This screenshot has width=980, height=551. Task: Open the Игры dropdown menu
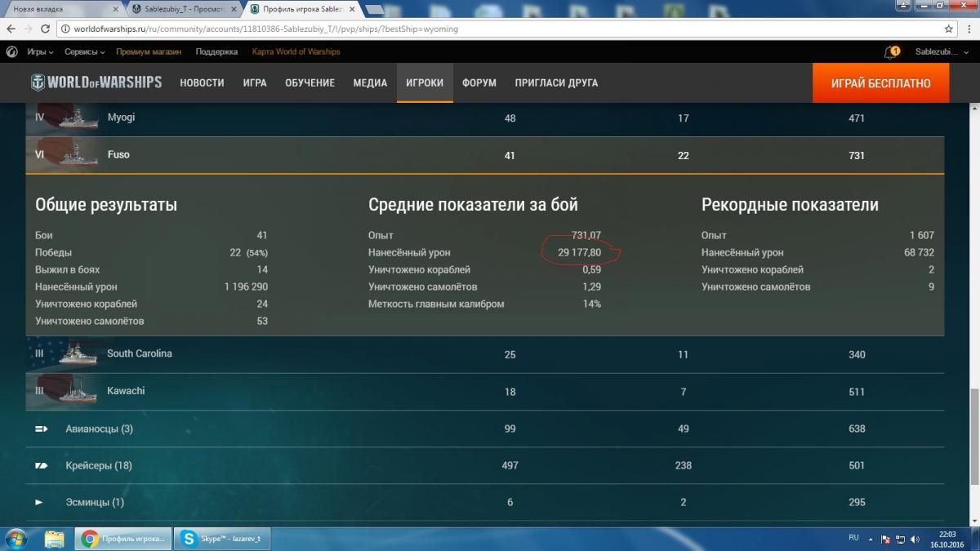tap(40, 51)
